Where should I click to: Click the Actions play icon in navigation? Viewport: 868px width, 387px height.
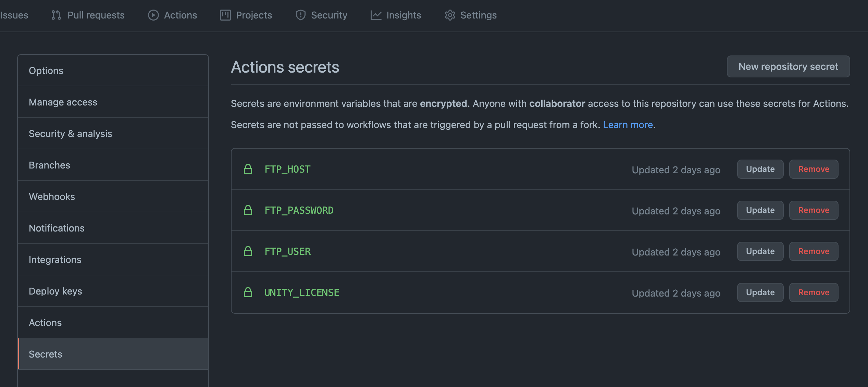pyautogui.click(x=153, y=15)
